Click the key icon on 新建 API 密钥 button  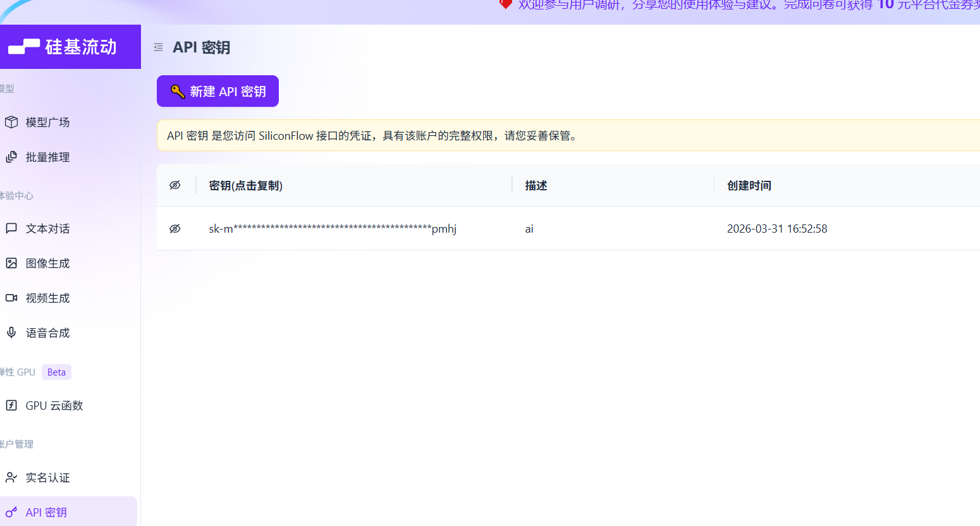pyautogui.click(x=178, y=92)
